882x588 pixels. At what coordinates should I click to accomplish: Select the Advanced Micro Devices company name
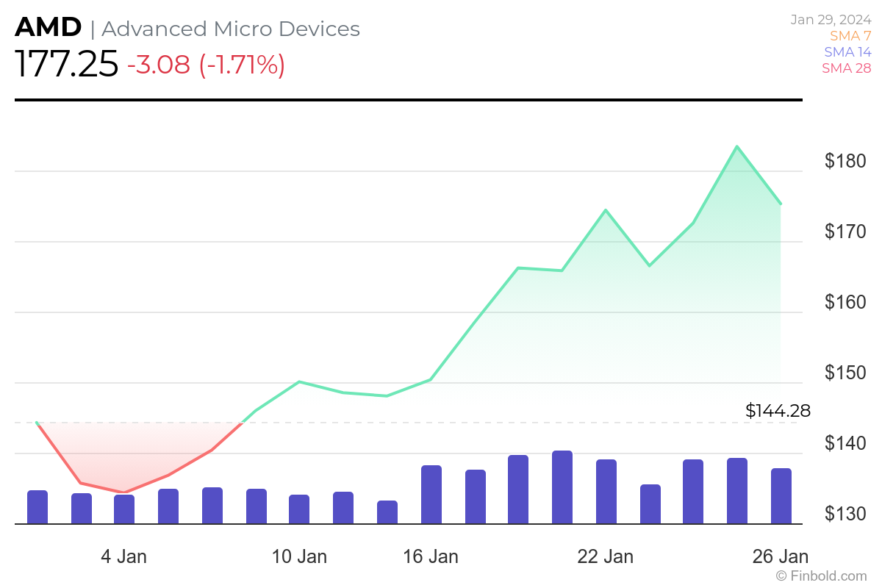231,29
